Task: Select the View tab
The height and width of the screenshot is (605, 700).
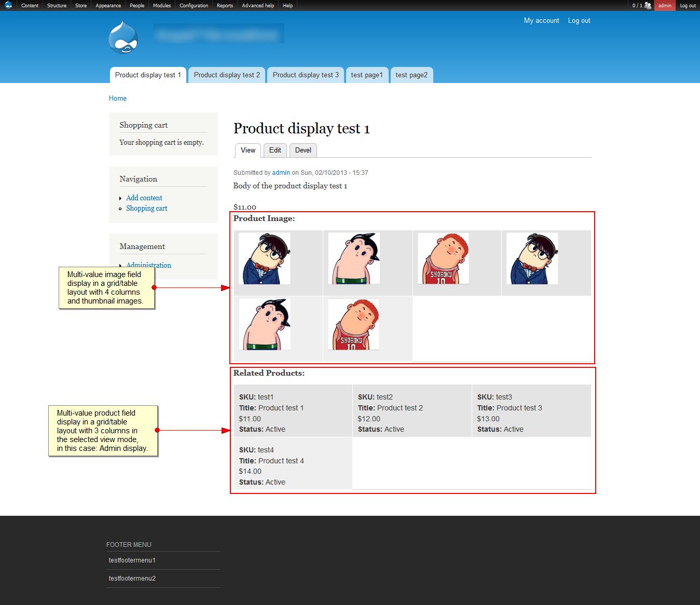Action: click(x=248, y=150)
